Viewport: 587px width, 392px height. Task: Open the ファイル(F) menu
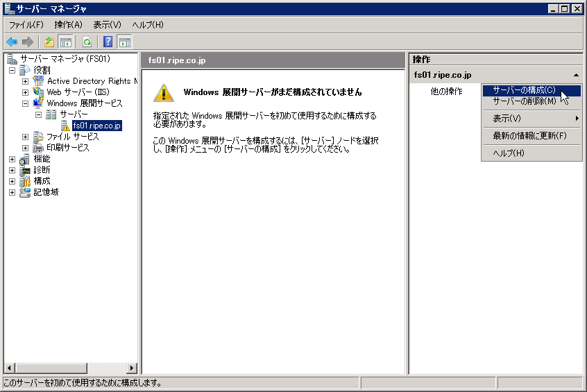[x=26, y=25]
